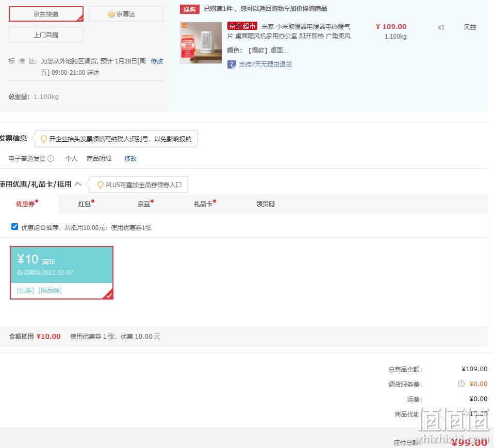Click 修改 next to delivery time

click(157, 61)
